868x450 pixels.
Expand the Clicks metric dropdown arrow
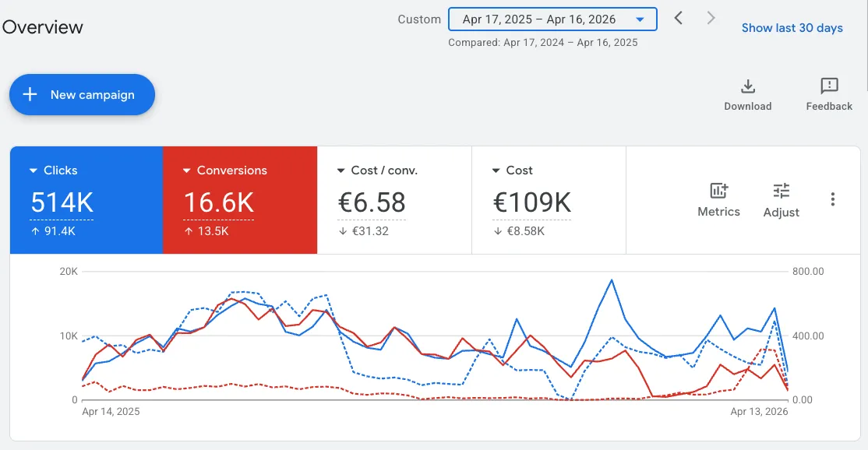coord(34,171)
